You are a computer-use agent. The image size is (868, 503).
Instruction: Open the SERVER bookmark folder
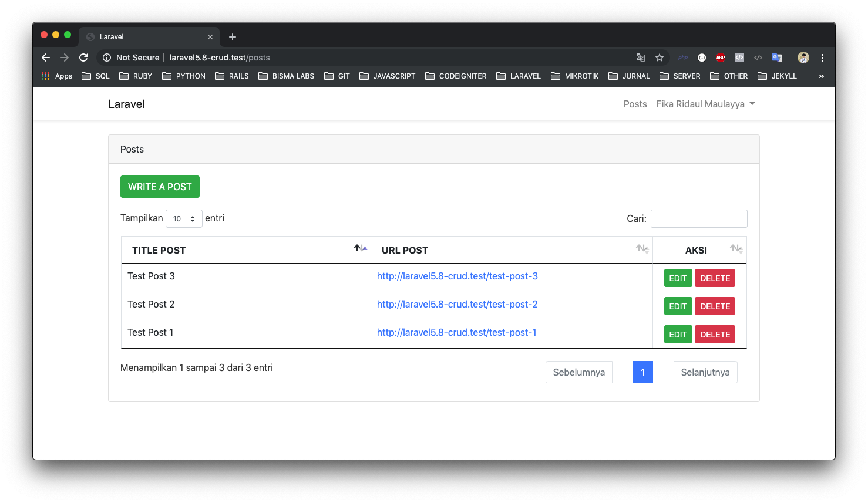[680, 76]
